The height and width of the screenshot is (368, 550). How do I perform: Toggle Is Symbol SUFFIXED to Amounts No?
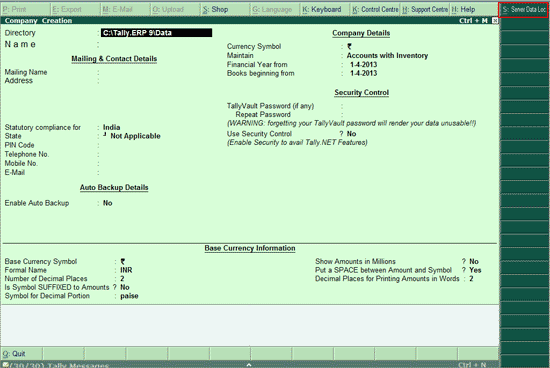point(125,287)
